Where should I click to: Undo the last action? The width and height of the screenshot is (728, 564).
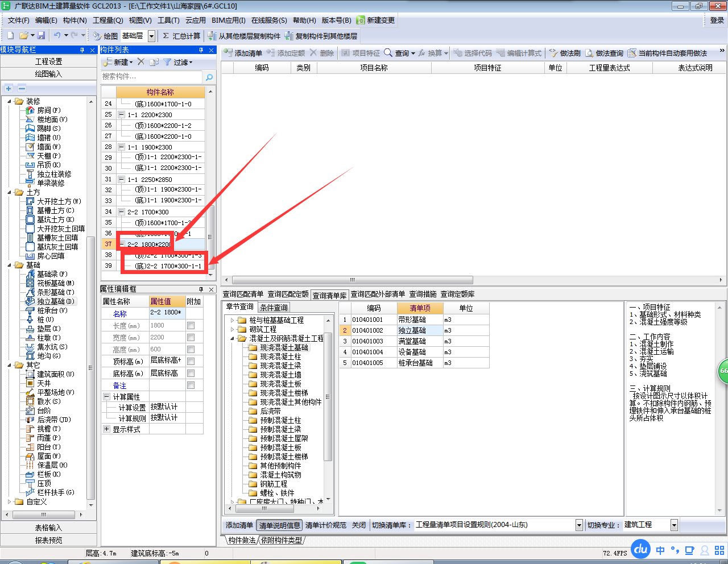(x=57, y=35)
